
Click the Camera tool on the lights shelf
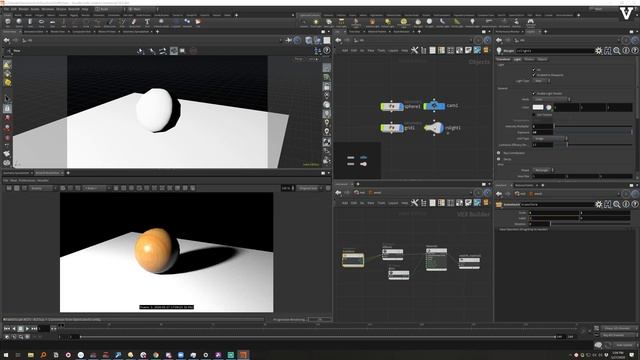(x=304, y=23)
